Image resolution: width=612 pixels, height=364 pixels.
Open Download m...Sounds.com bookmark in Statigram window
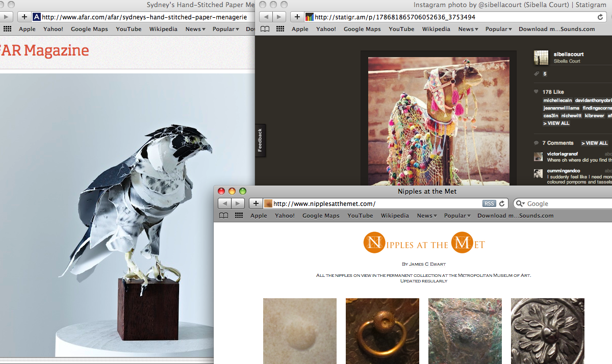pyautogui.click(x=556, y=29)
